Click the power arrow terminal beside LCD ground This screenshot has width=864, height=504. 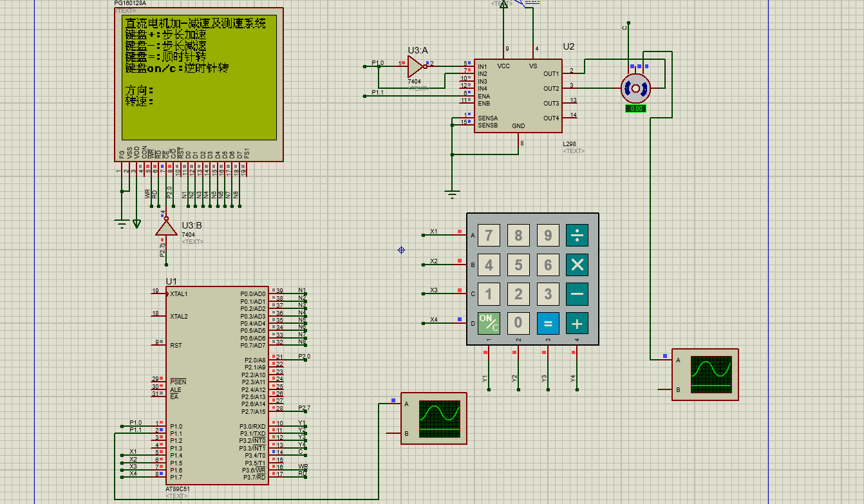coord(136,224)
